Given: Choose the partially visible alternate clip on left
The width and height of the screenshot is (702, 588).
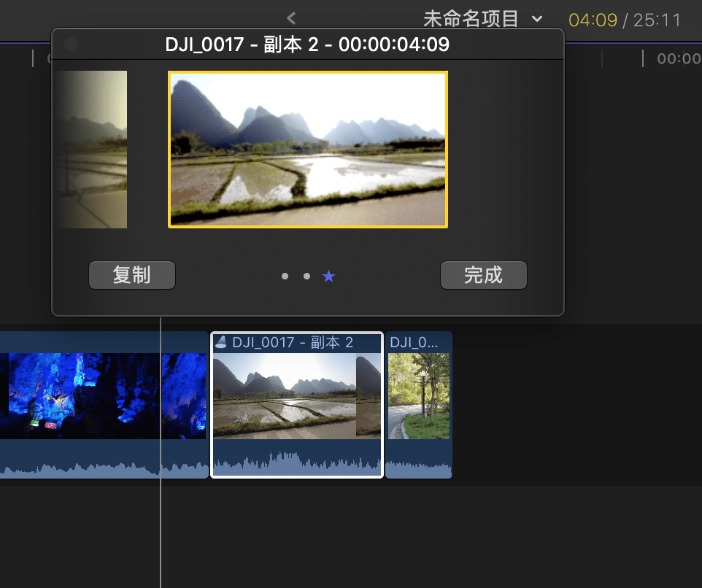Looking at the screenshot, I should coord(93,150).
